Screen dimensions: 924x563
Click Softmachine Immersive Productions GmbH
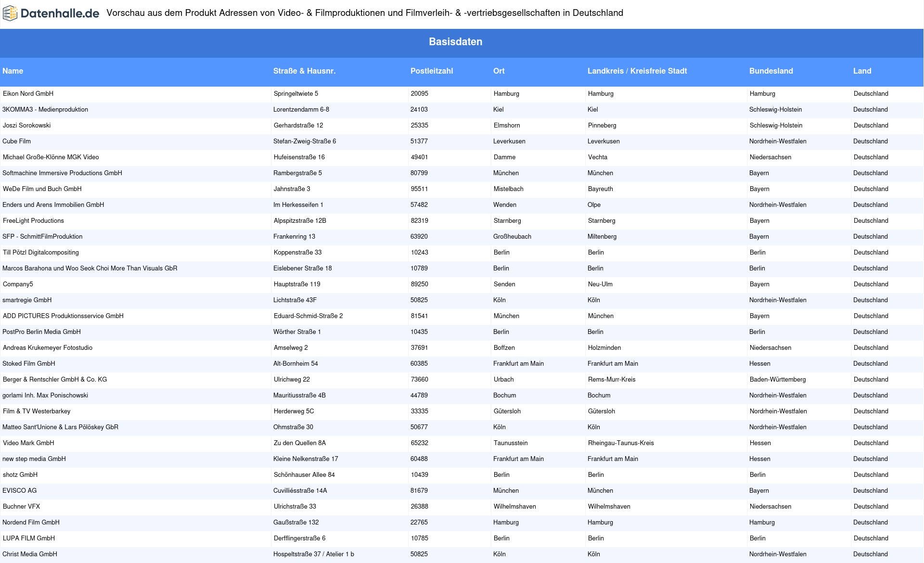tap(62, 173)
